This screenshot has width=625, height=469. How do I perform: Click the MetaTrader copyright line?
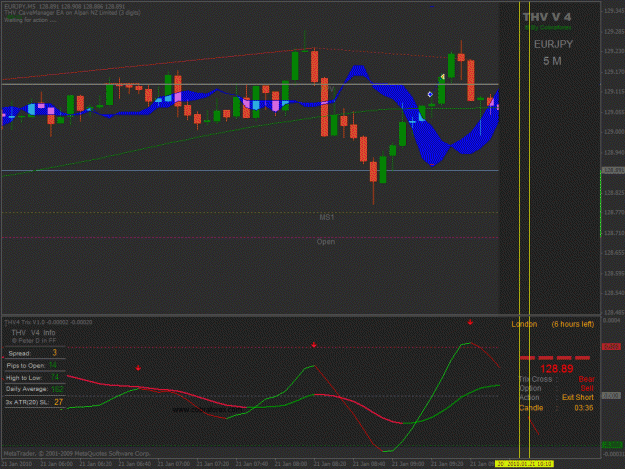[77, 453]
